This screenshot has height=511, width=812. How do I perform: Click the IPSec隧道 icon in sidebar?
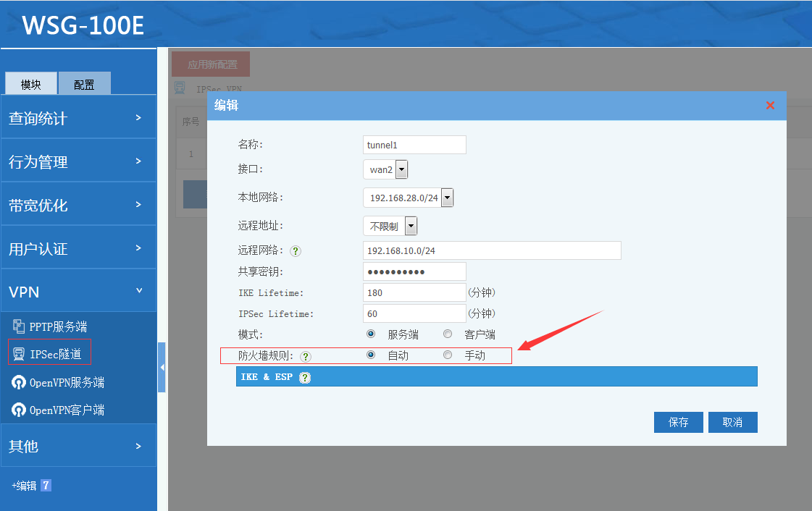point(19,354)
